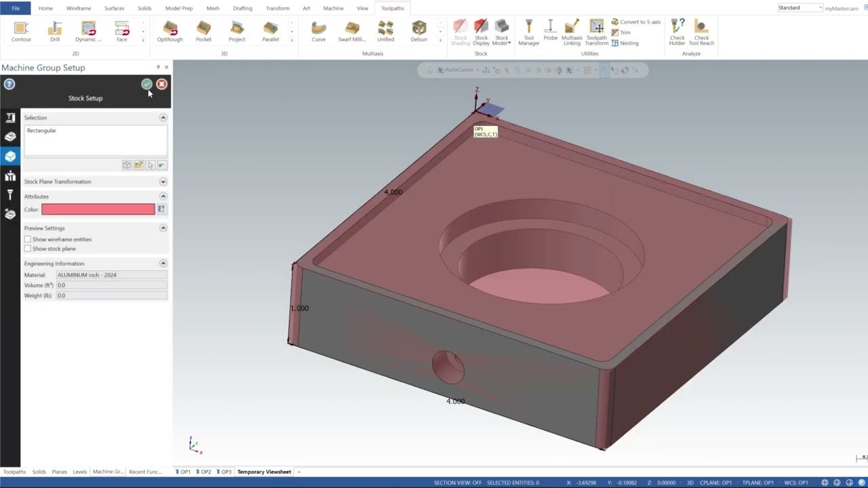Switch to OP2 viewsheet tab
This screenshot has height=488, width=868.
pos(203,472)
